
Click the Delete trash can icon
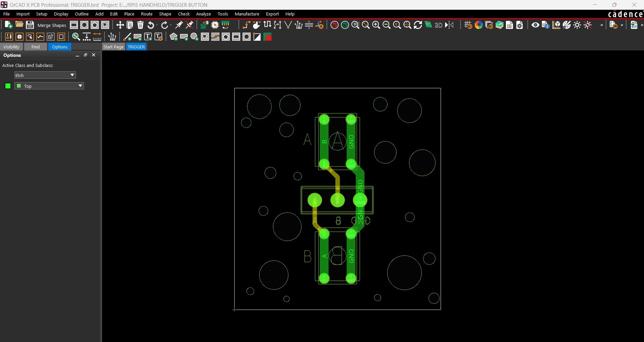[x=140, y=25]
